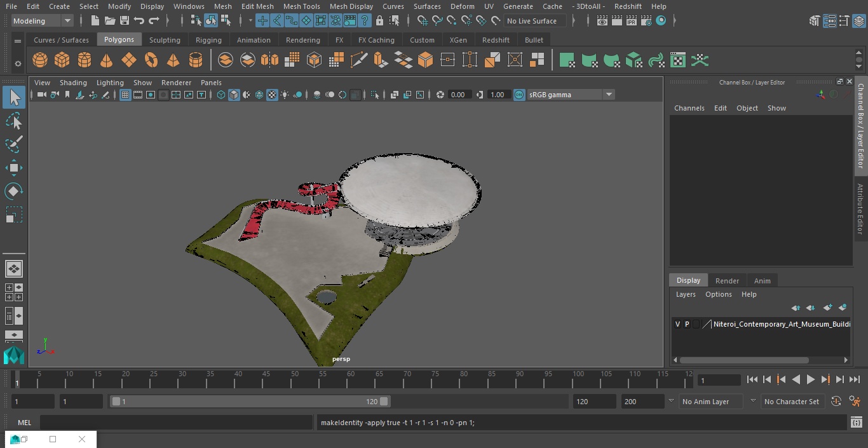This screenshot has height=448, width=868.
Task: Create a polygon torus from the shelf
Action: [x=151, y=60]
